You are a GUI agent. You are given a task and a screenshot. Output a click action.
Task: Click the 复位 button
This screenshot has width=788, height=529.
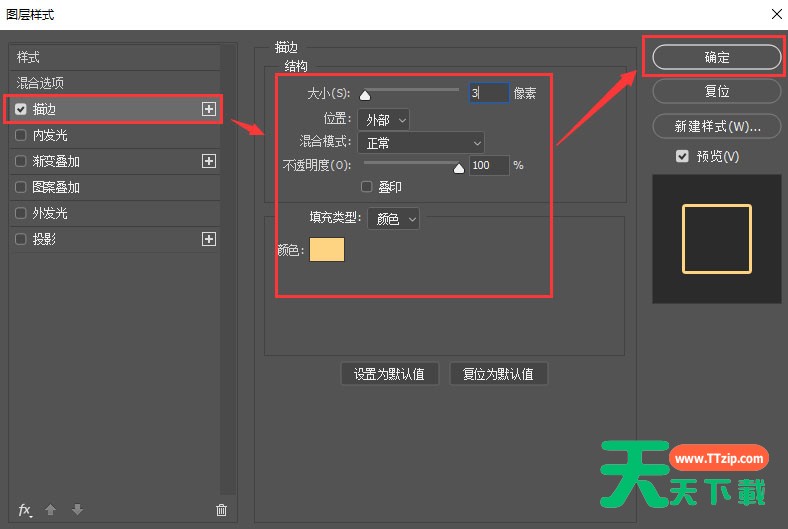pyautogui.click(x=717, y=91)
